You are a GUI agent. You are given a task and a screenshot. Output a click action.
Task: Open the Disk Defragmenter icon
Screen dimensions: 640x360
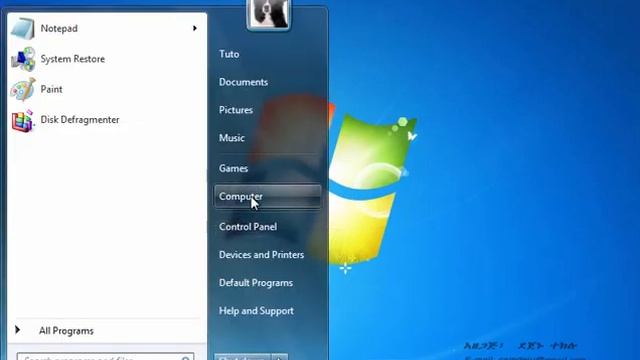tap(22, 120)
